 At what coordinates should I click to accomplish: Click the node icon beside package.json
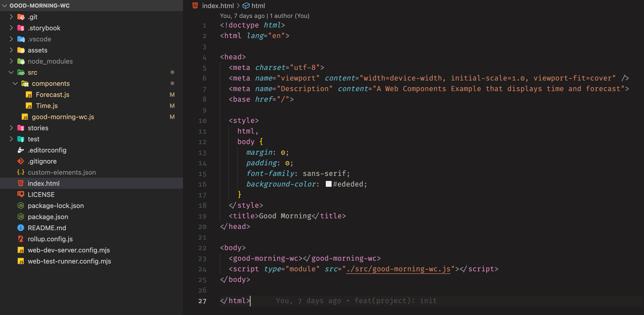(21, 217)
